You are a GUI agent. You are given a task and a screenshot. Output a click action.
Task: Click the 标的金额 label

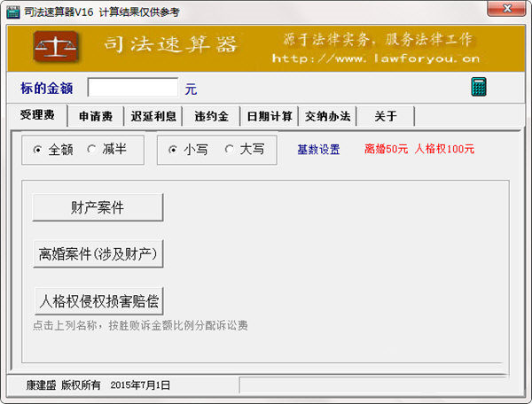click(47, 88)
